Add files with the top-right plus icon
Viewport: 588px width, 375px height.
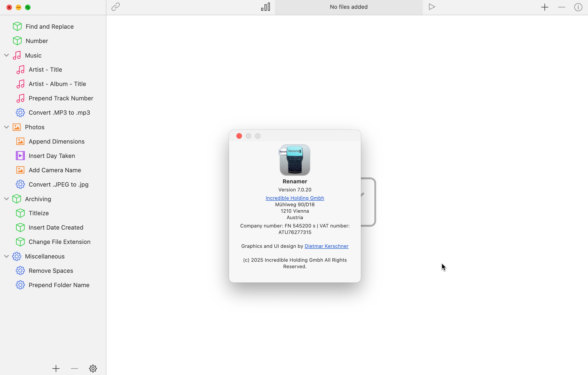545,7
